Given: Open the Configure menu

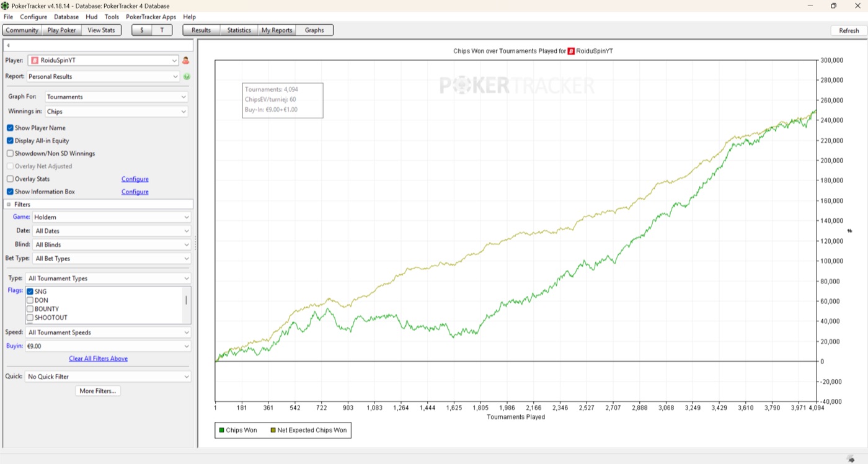Looking at the screenshot, I should pyautogui.click(x=33, y=17).
